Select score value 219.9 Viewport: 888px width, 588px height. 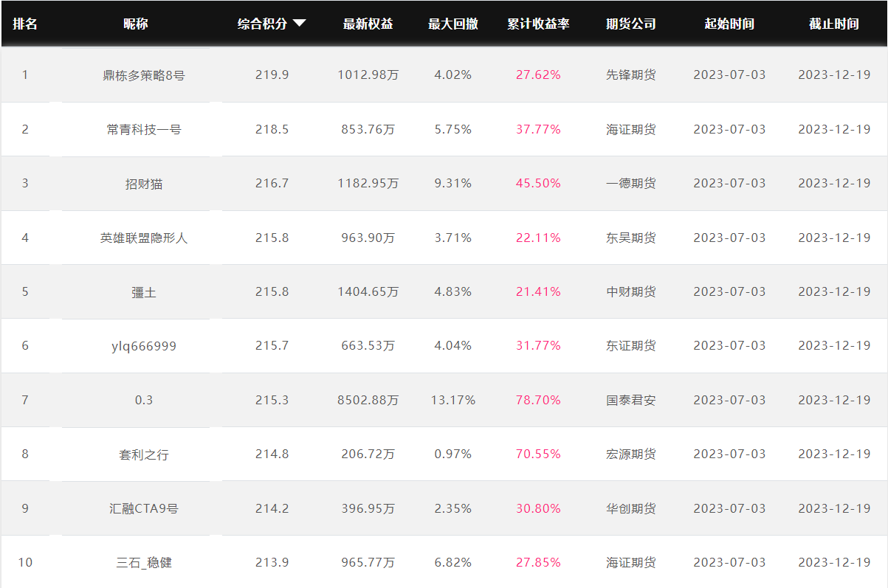click(272, 75)
